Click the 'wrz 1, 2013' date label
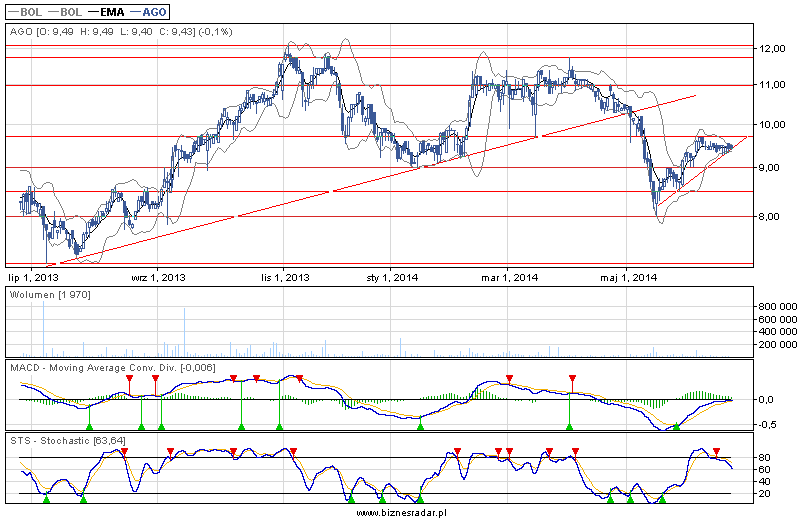Viewport: 800px width, 520px height. click(158, 278)
